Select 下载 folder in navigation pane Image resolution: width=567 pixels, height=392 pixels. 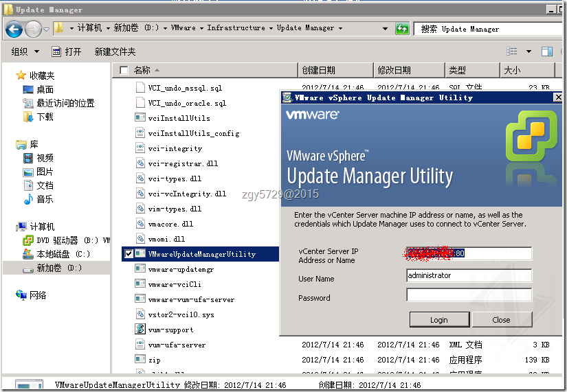[38, 117]
